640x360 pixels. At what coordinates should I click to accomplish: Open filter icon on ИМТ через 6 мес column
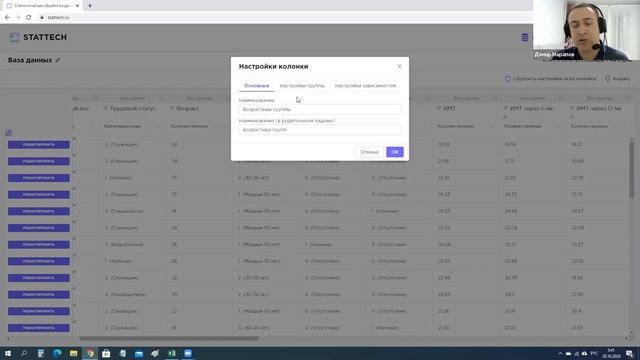click(x=505, y=108)
